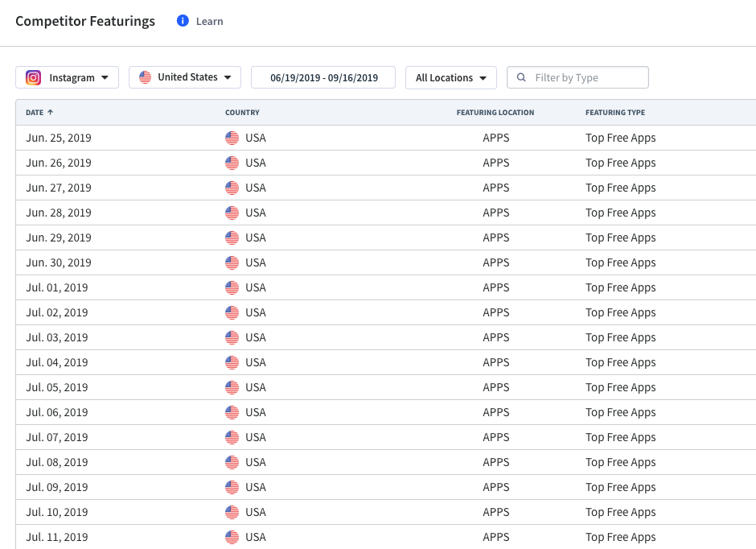Click the Instagram app logo icon
Screen dimensions: 756x549
(33, 77)
